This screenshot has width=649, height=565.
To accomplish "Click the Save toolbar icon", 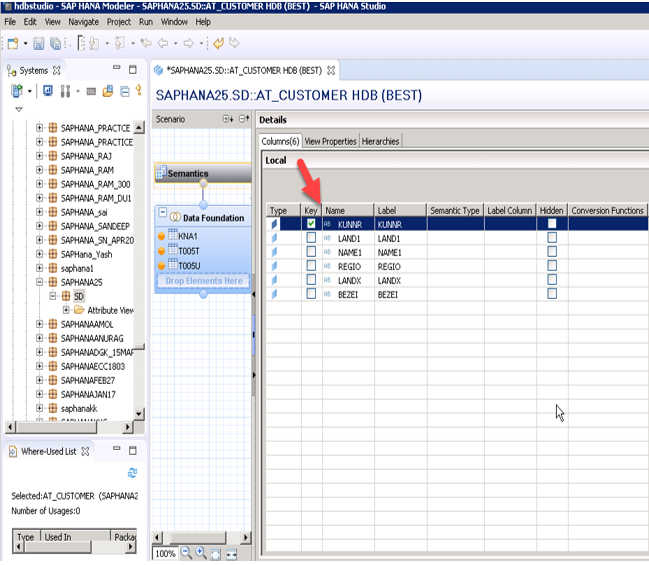I will pos(38,43).
